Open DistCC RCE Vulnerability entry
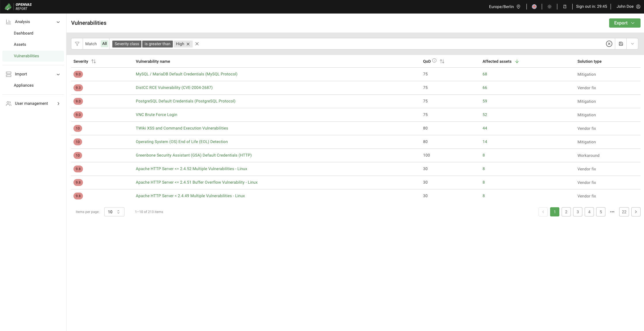The width and height of the screenshot is (644, 331). point(174,87)
